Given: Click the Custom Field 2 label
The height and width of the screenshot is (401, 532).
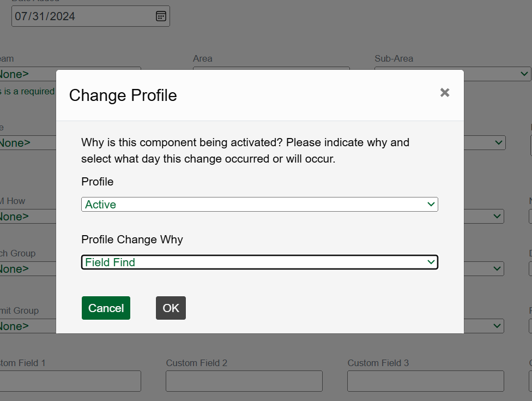Looking at the screenshot, I should tap(196, 363).
